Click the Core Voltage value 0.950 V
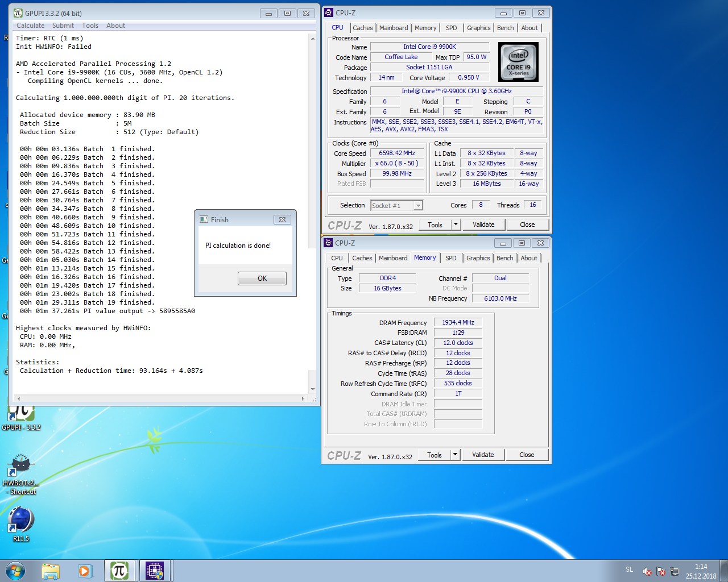 coord(469,78)
